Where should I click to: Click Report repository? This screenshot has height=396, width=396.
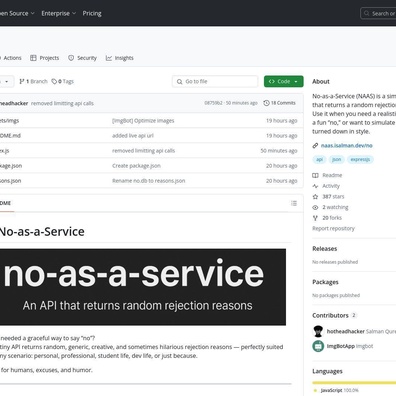(x=333, y=228)
